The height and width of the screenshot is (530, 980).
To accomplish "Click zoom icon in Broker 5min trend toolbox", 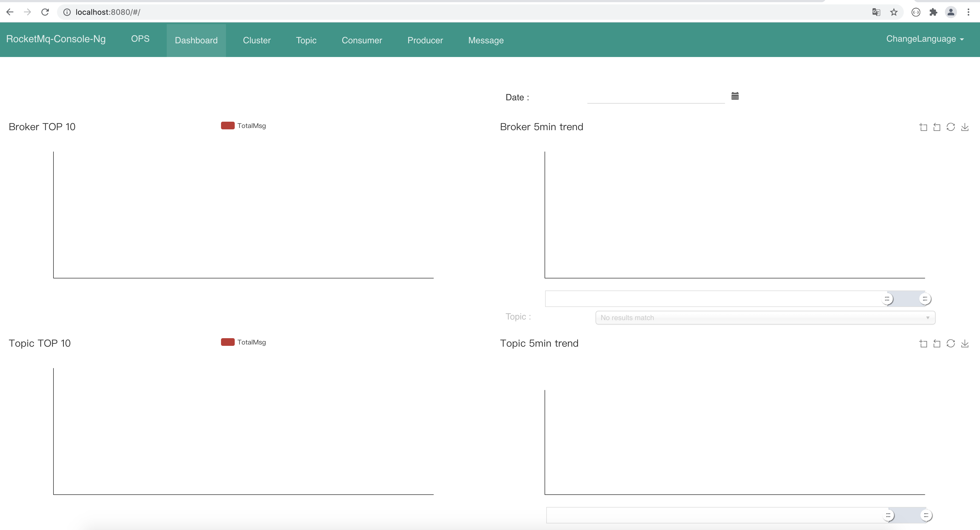I will pyautogui.click(x=923, y=127).
